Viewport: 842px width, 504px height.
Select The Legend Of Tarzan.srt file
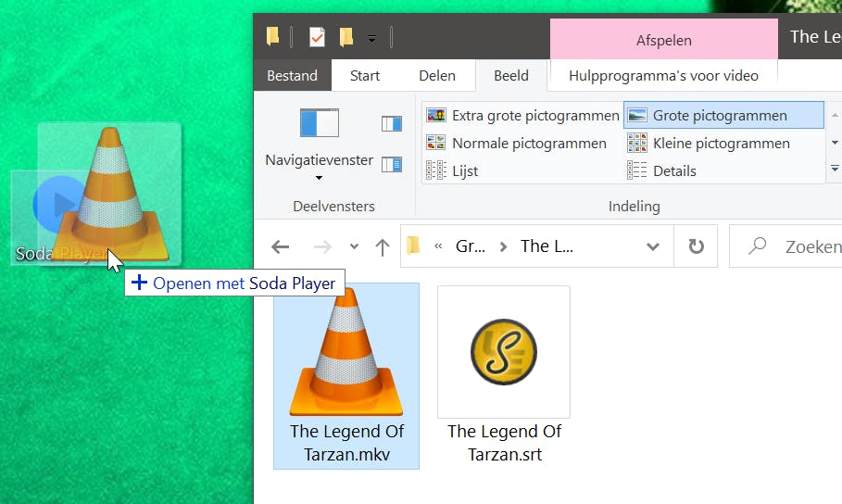504,375
